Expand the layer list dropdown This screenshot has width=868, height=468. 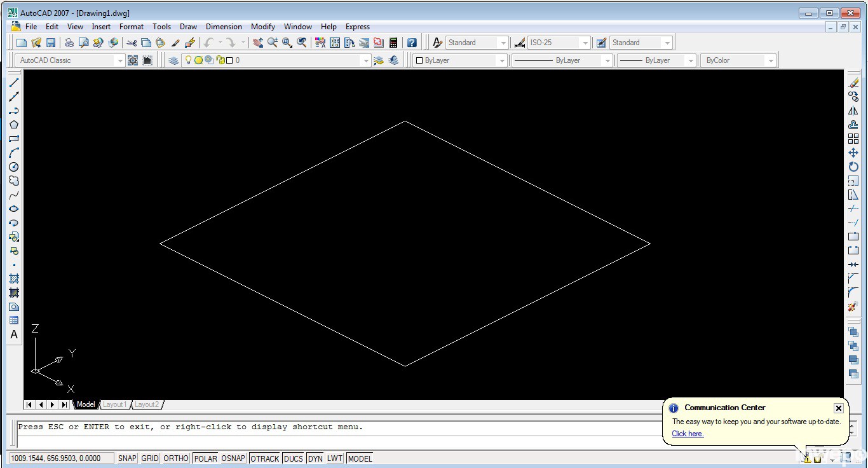(365, 60)
